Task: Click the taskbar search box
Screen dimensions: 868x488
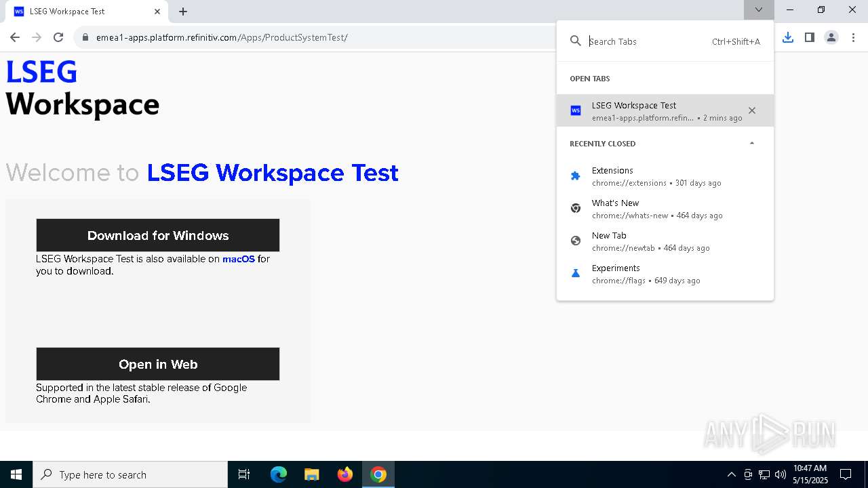Action: 130,474
